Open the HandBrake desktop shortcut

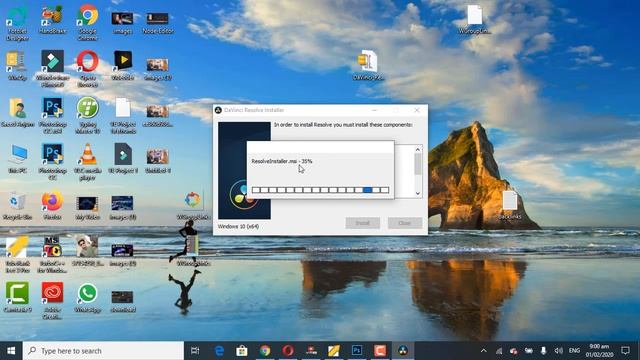point(52,20)
